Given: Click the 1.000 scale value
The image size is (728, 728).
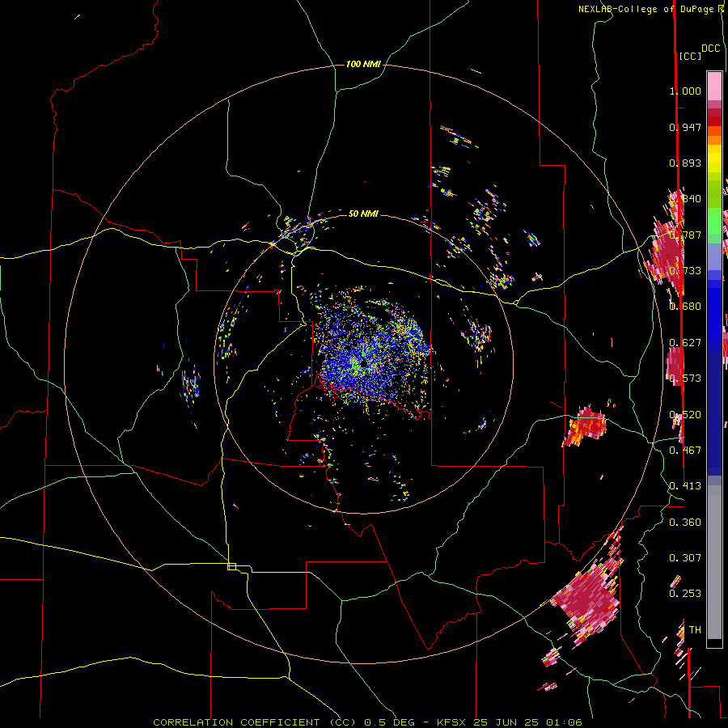Looking at the screenshot, I should [x=685, y=91].
